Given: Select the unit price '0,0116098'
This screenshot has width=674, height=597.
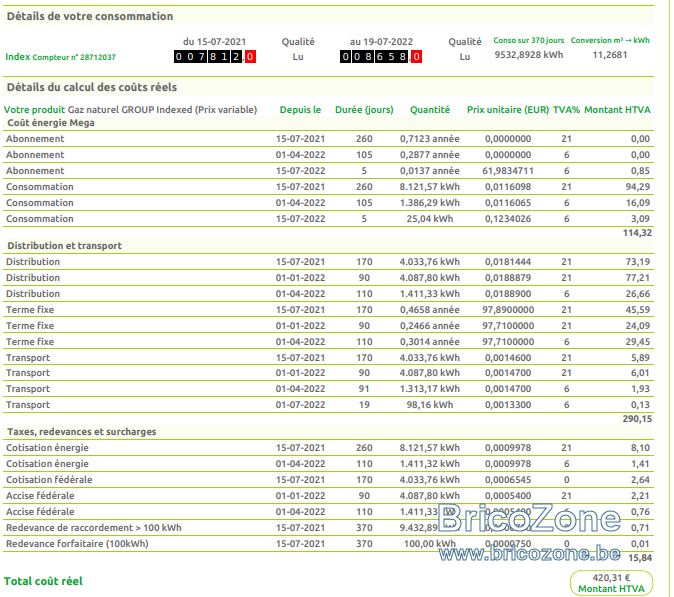Looking at the screenshot, I should pyautogui.click(x=508, y=187).
